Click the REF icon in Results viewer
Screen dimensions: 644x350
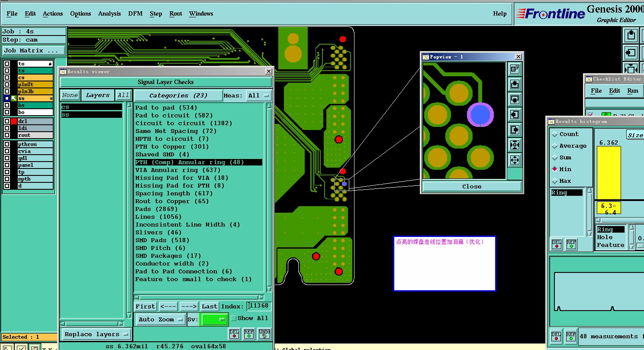[249, 334]
